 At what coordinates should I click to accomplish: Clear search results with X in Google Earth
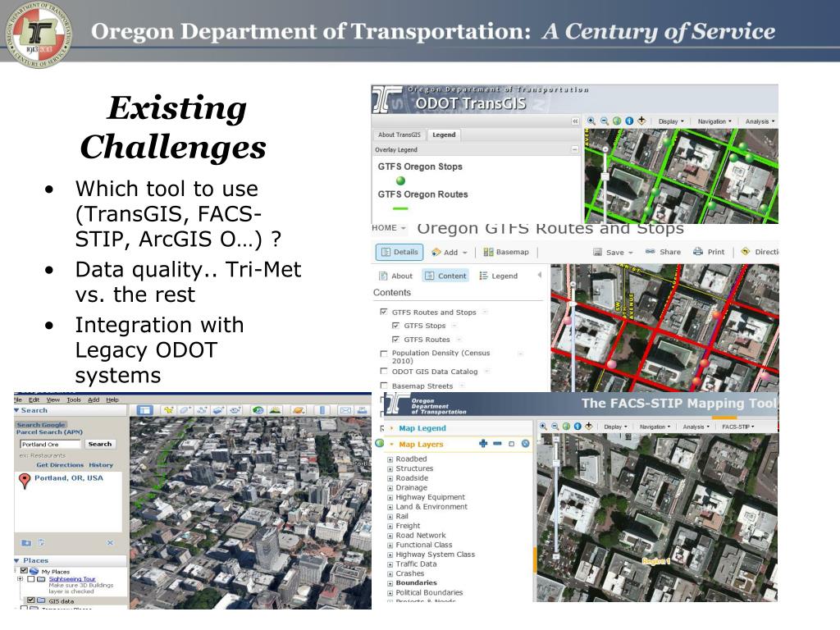click(x=110, y=543)
